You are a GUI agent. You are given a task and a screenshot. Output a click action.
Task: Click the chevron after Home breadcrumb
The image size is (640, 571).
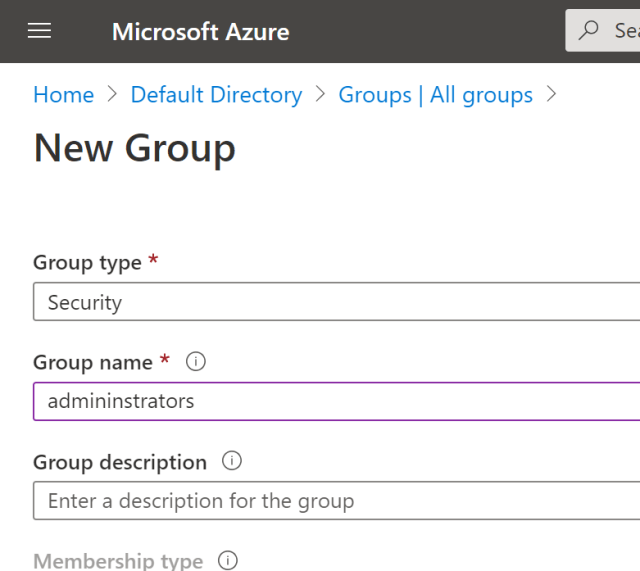coord(112,95)
